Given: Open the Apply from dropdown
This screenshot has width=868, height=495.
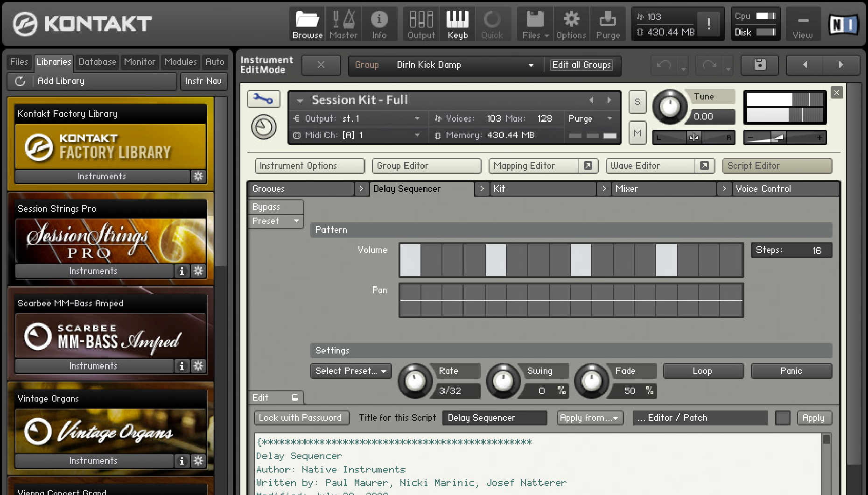Looking at the screenshot, I should point(589,418).
